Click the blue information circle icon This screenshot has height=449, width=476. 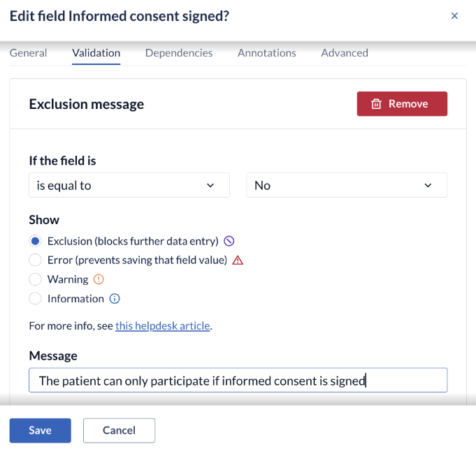point(115,299)
